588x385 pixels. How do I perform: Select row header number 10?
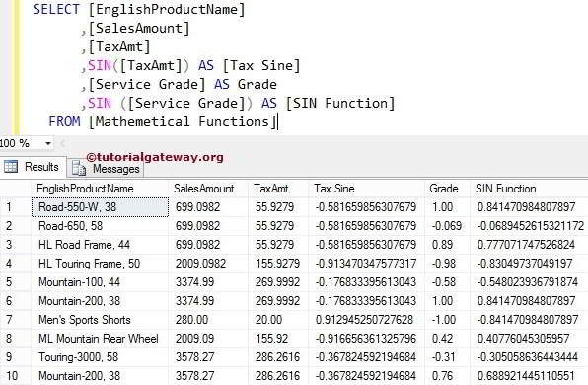[x=12, y=376]
